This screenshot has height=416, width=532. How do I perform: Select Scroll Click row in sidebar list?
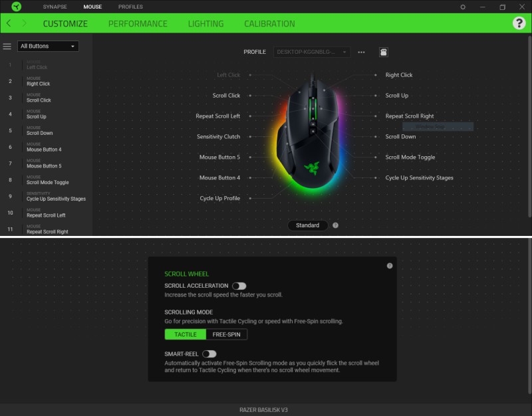pos(46,98)
